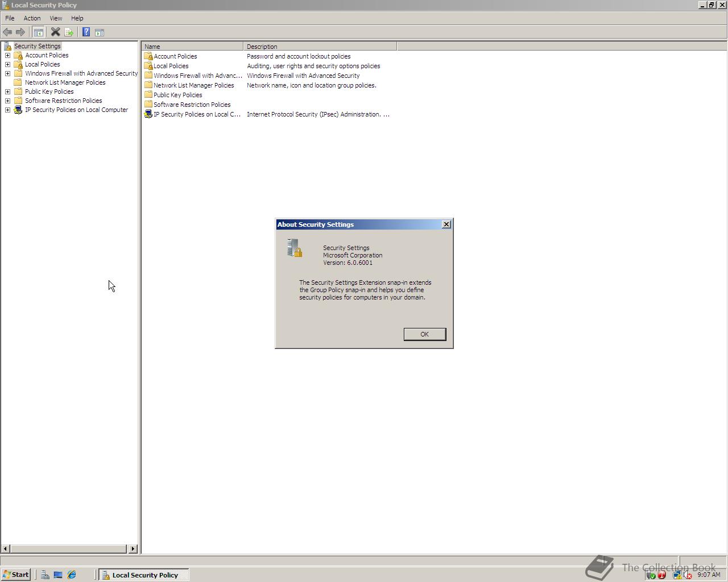Click the taskbar clock showing 9:07 AM
The width and height of the screenshot is (728, 582).
click(709, 575)
